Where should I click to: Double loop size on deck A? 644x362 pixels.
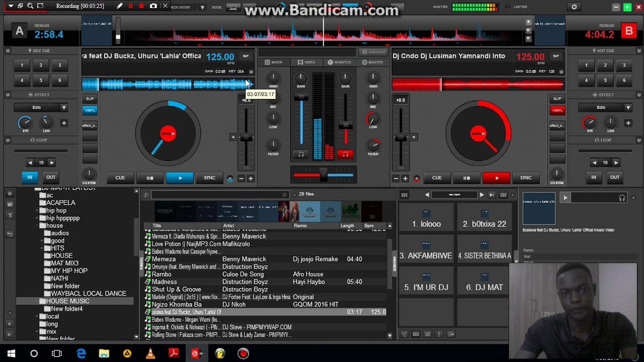pyautogui.click(x=51, y=162)
